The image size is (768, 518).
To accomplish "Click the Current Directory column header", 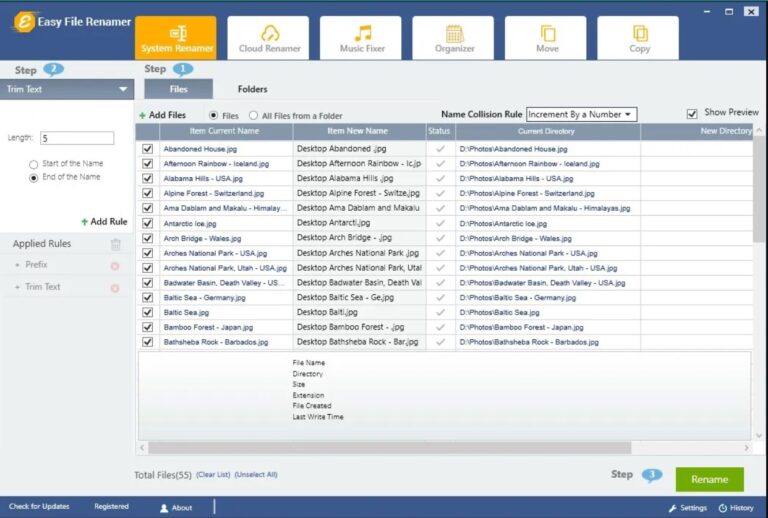I will (x=548, y=131).
